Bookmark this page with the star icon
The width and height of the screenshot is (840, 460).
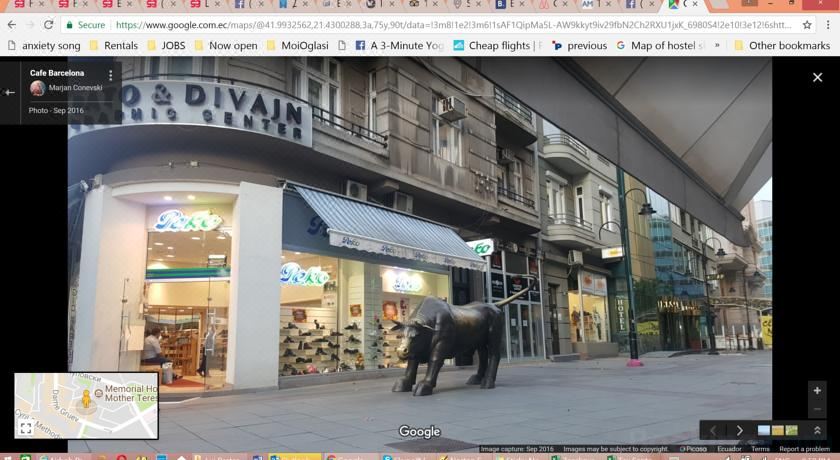coord(807,25)
